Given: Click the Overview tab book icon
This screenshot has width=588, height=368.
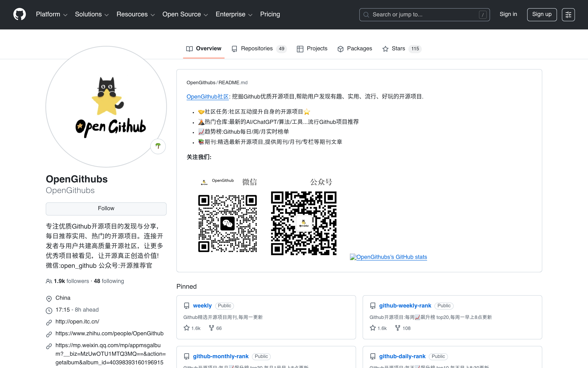Looking at the screenshot, I should (x=189, y=49).
